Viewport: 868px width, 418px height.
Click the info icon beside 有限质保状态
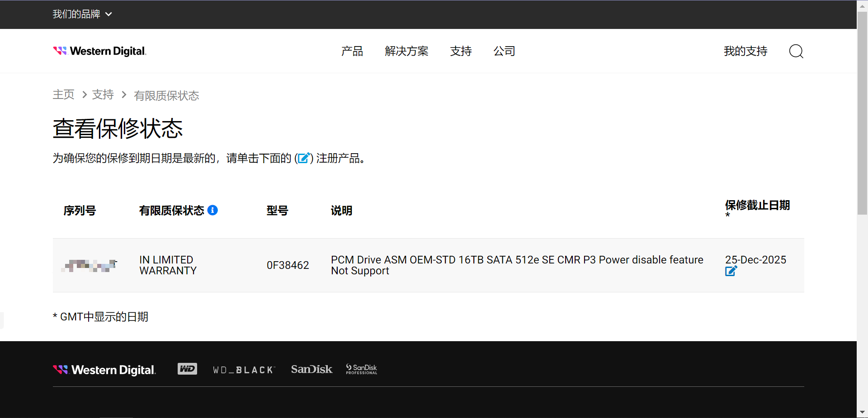pos(212,210)
